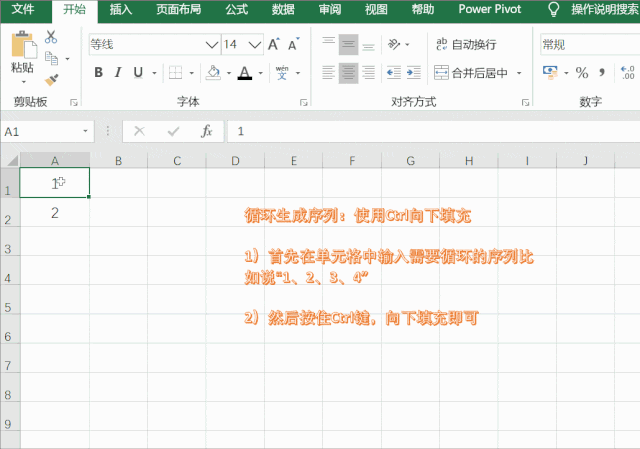
Task: Click increase decimal icon
Action: [627, 73]
